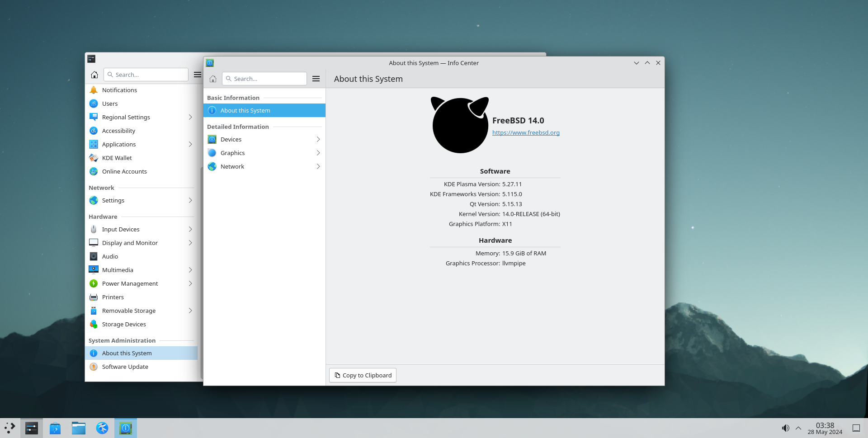Image resolution: width=868 pixels, height=438 pixels.
Task: Click the Copy to Clipboard button
Action: [363, 375]
